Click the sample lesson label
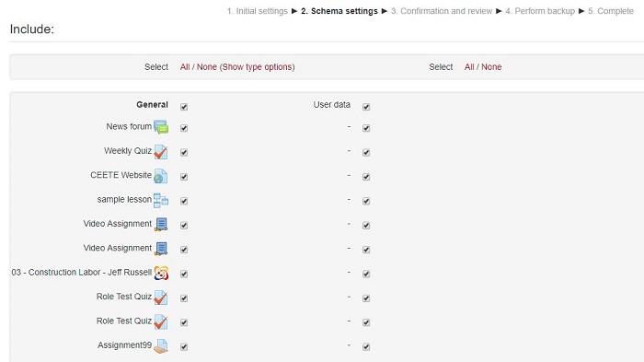644x362 pixels. pyautogui.click(x=124, y=200)
